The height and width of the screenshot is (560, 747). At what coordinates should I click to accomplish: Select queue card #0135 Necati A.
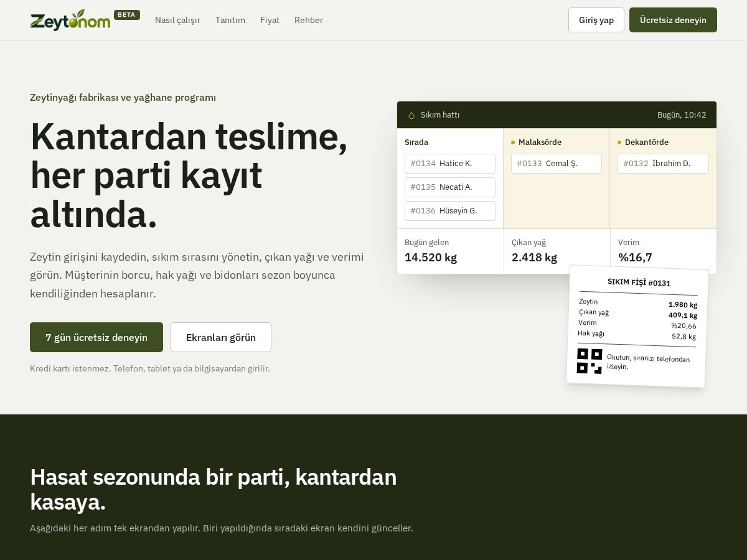pos(450,187)
